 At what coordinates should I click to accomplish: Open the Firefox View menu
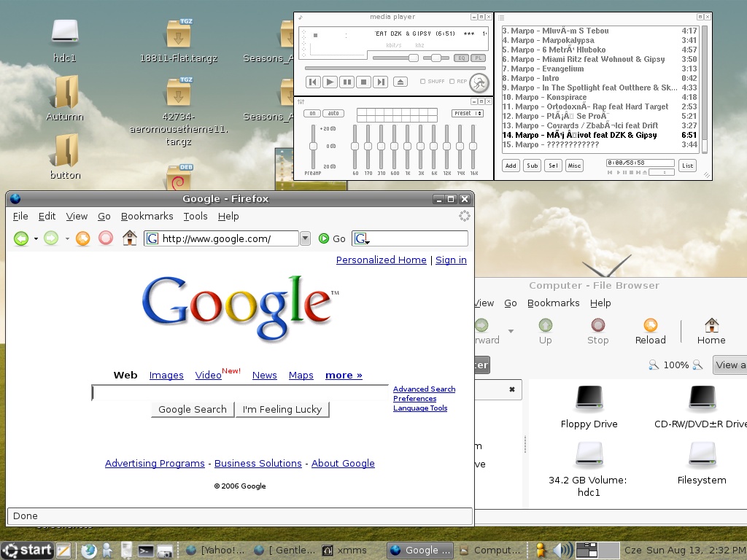[x=77, y=216]
